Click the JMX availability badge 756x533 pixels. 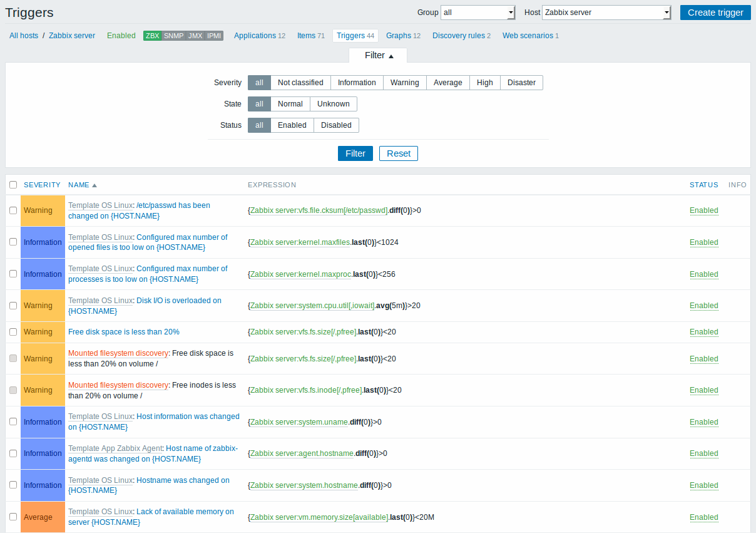[x=195, y=36]
